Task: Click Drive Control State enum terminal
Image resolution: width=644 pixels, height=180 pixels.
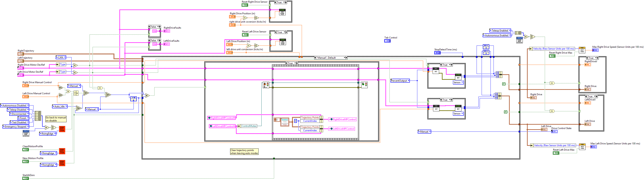Action: [x=554, y=131]
